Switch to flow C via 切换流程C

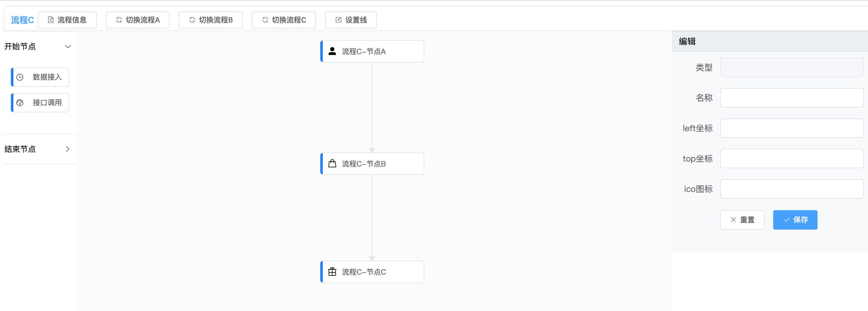[284, 20]
